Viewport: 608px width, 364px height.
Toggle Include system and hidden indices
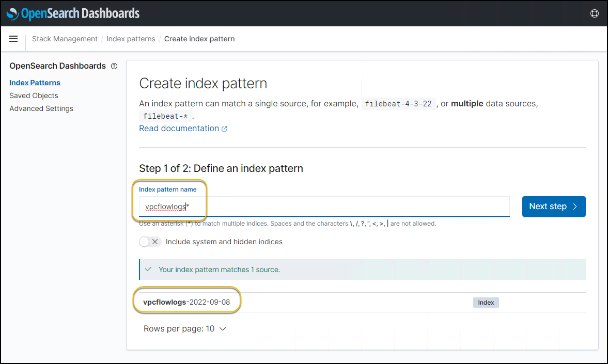pos(150,242)
